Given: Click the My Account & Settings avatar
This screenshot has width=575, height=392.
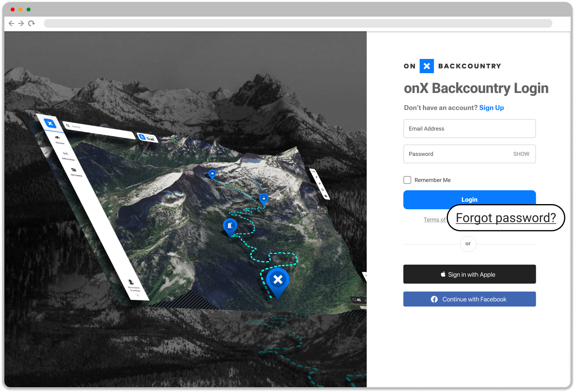Looking at the screenshot, I should (130, 282).
